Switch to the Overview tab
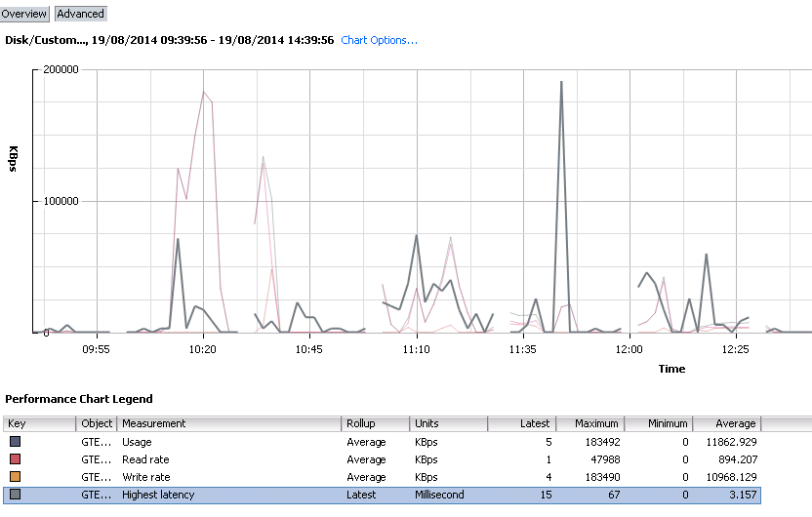 [x=24, y=14]
